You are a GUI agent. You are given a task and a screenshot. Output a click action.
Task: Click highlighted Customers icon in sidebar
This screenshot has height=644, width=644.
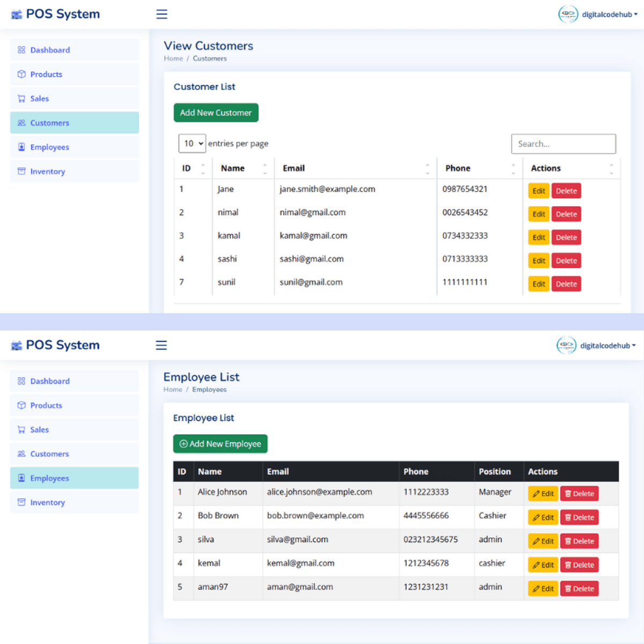tap(21, 123)
